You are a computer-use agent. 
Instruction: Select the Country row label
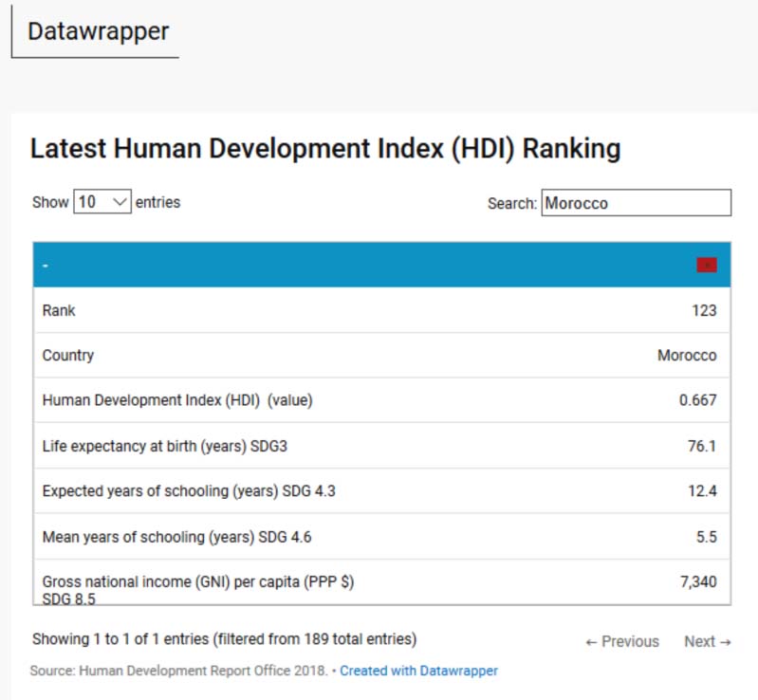click(68, 356)
